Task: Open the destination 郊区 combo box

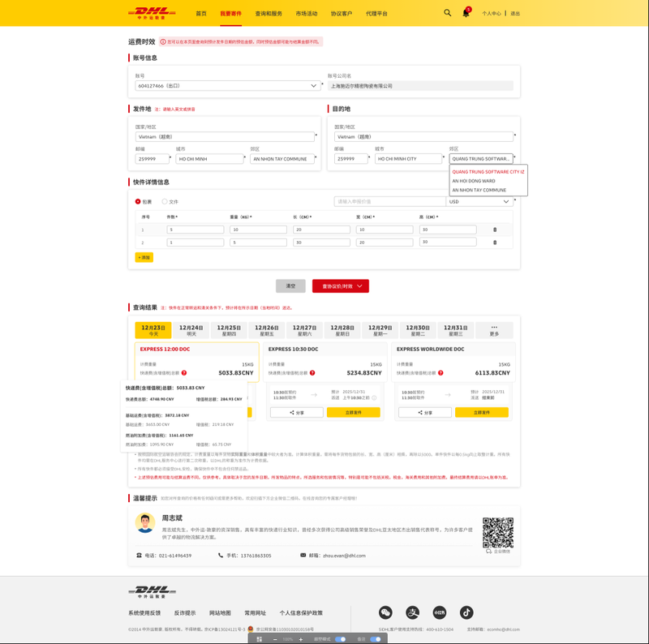Action: [x=481, y=158]
